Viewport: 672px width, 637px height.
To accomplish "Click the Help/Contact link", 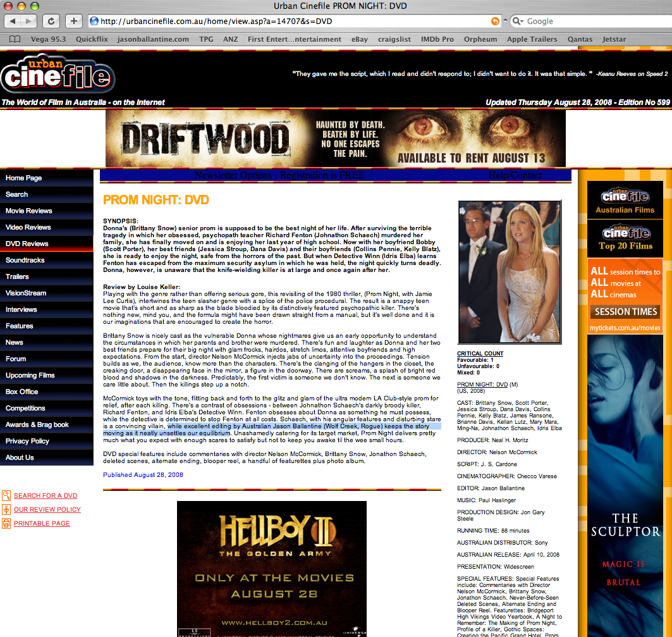I will point(515,175).
